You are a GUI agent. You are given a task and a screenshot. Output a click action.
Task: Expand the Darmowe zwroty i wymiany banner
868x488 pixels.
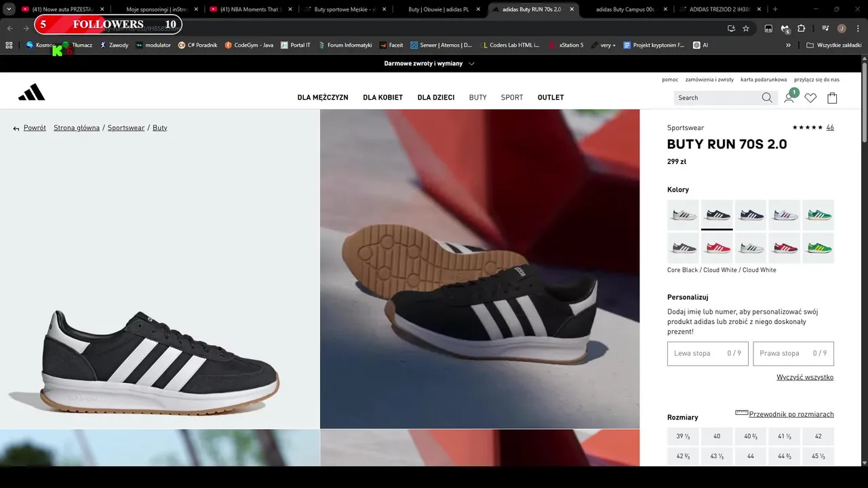coord(430,64)
